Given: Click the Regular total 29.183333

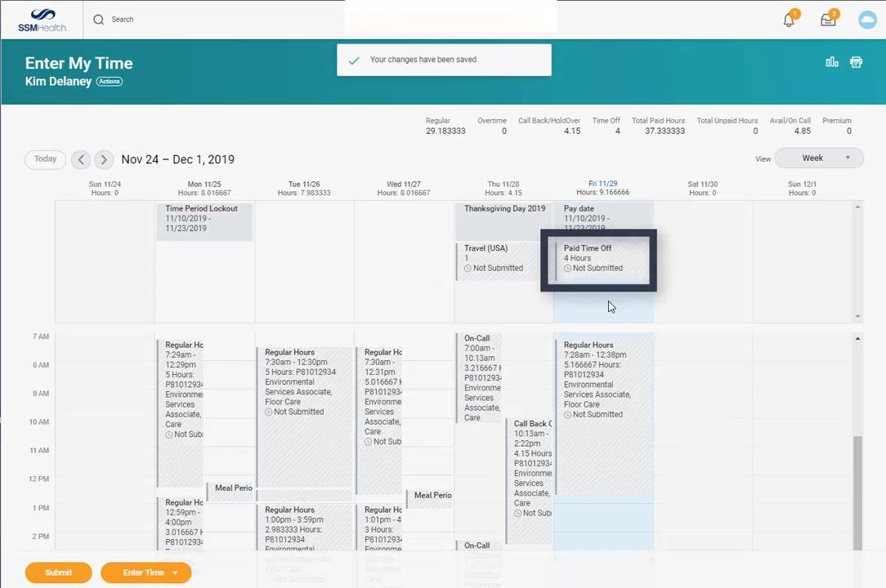Looking at the screenshot, I should [445, 131].
